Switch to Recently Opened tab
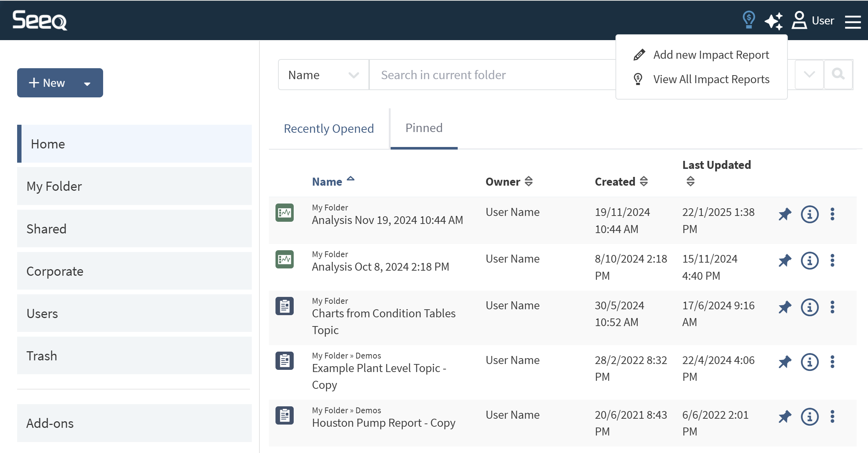The width and height of the screenshot is (868, 453). tap(329, 128)
